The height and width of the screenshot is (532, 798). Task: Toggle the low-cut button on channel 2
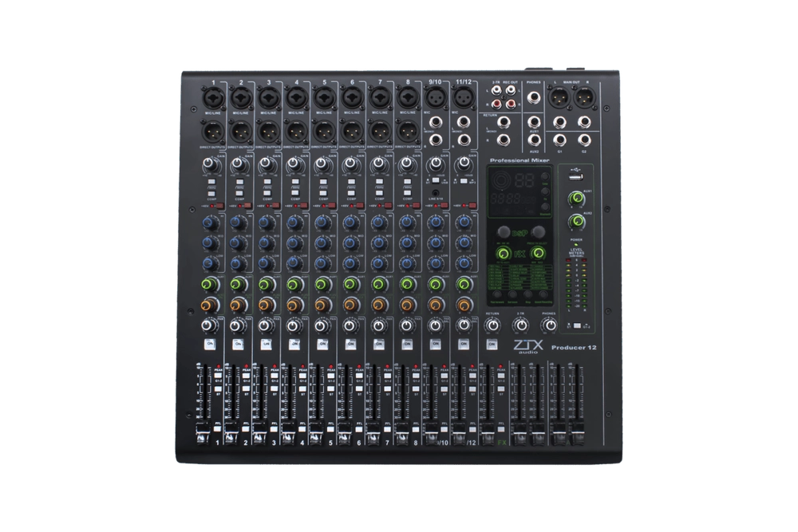click(x=239, y=182)
